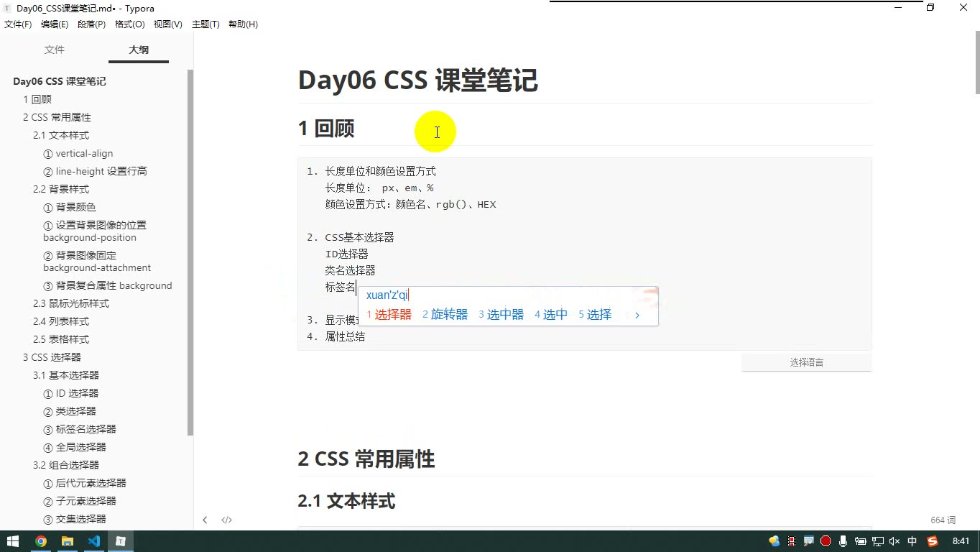The image size is (980, 552).
Task: Toggle source code mode icon
Action: (x=226, y=520)
